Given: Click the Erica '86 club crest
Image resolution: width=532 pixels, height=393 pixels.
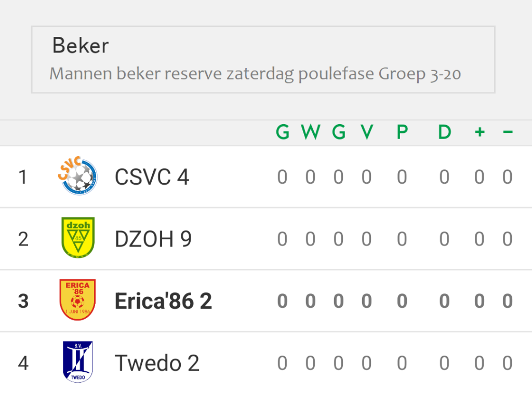Looking at the screenshot, I should click(x=78, y=300).
